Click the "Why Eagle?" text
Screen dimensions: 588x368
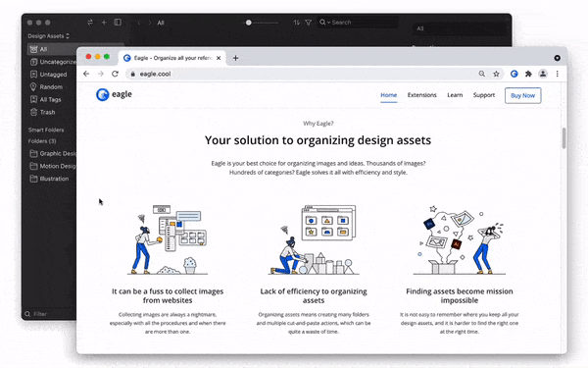coord(318,124)
